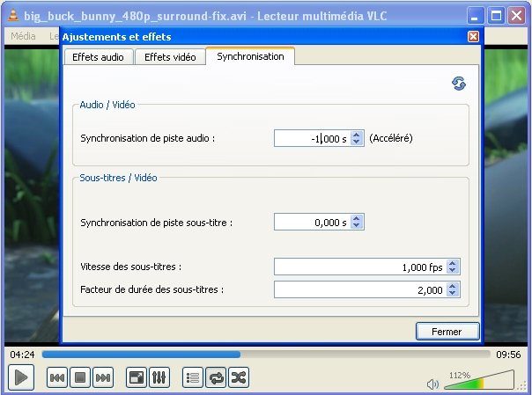The width and height of the screenshot is (532, 395).
Task: Toggle fullscreen video mode icon
Action: pos(136,377)
